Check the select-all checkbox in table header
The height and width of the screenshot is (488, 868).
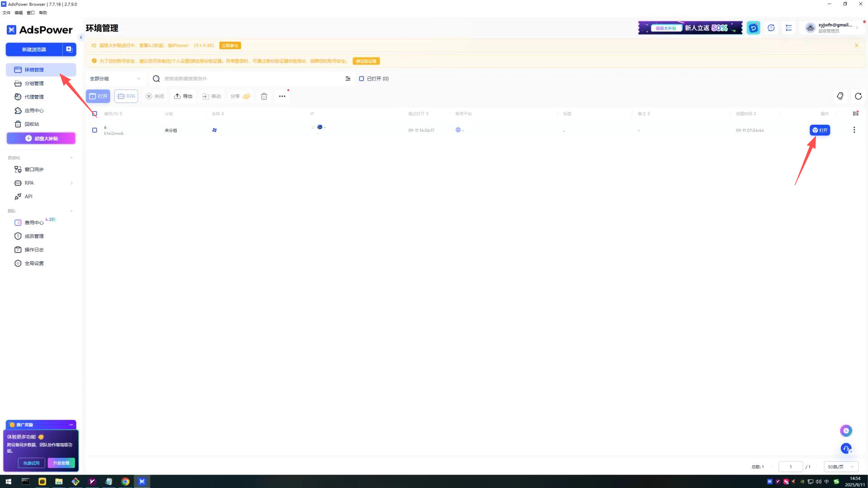tap(94, 114)
